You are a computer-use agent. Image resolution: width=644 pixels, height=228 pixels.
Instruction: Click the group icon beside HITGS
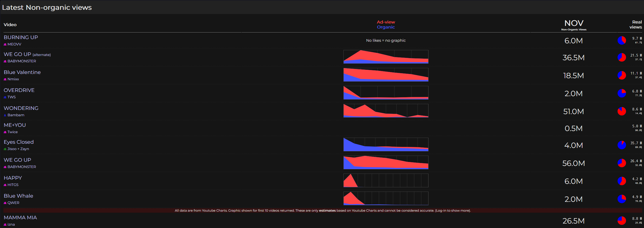coord(5,185)
